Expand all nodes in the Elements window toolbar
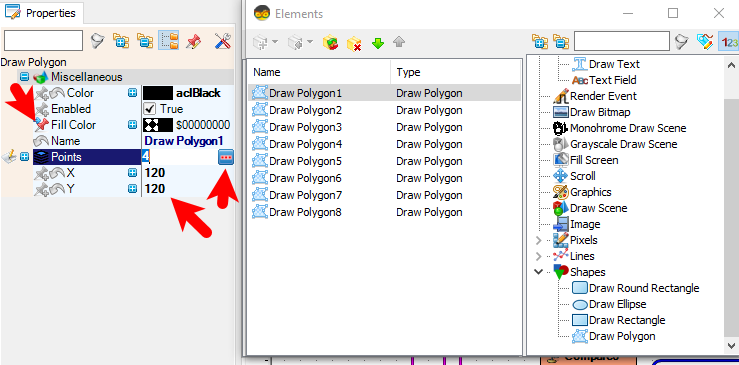The height and width of the screenshot is (365, 739). tap(540, 41)
